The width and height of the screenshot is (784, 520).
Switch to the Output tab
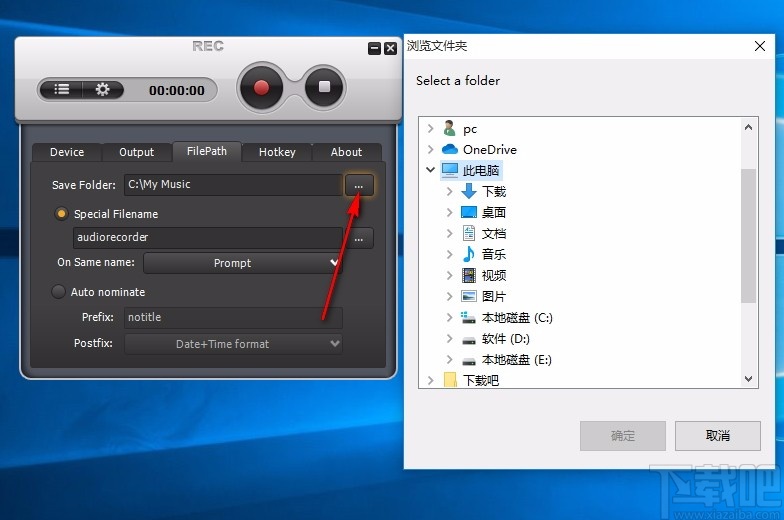pos(136,152)
